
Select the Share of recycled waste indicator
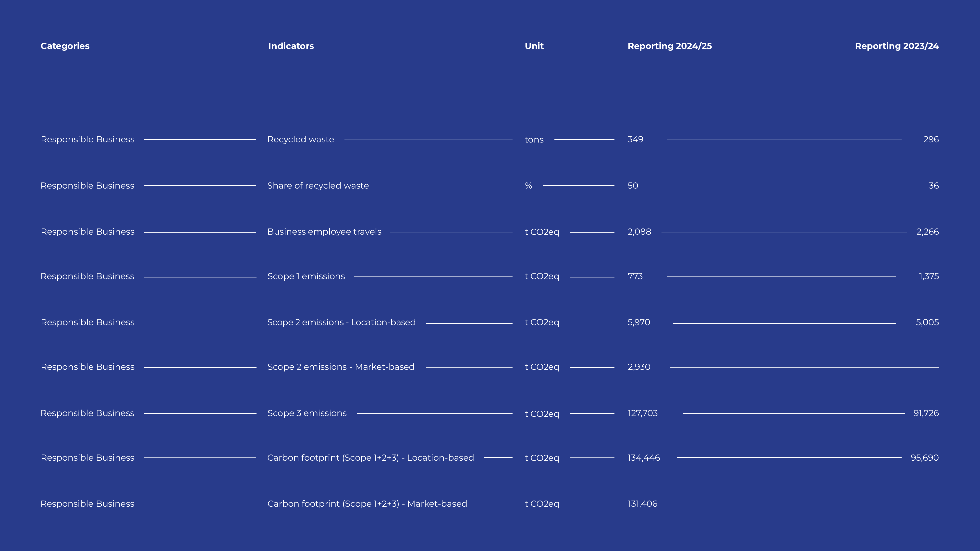[318, 186]
